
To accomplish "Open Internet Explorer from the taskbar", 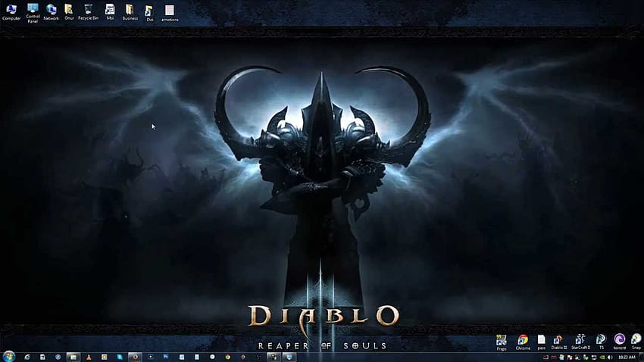I will [27, 357].
